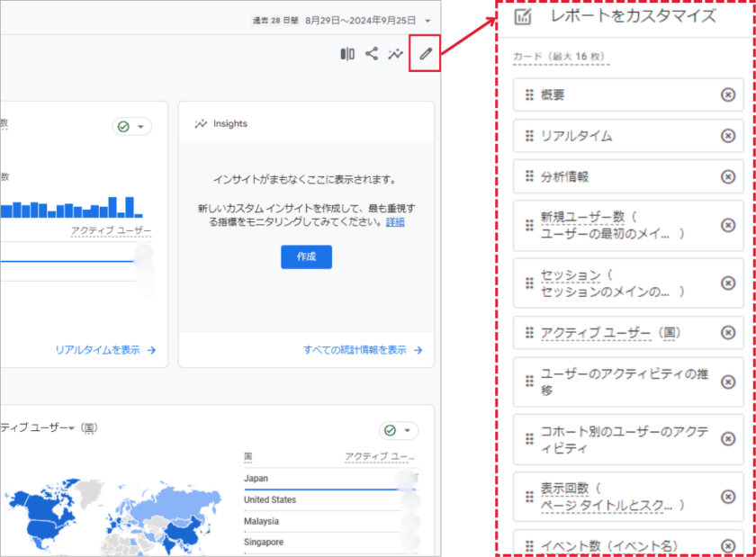Remove the 概要 card
Screen dimensions: 756x557
tap(728, 95)
